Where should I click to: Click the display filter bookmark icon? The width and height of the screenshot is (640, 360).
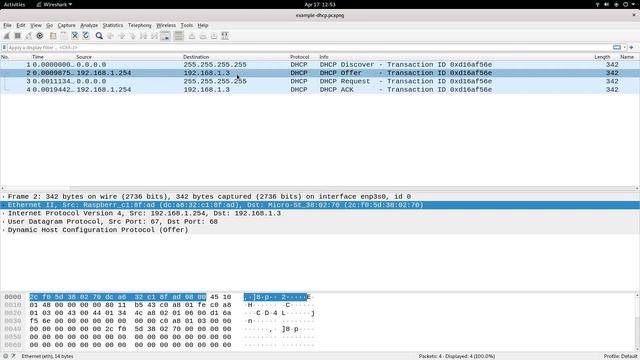tap(4, 47)
